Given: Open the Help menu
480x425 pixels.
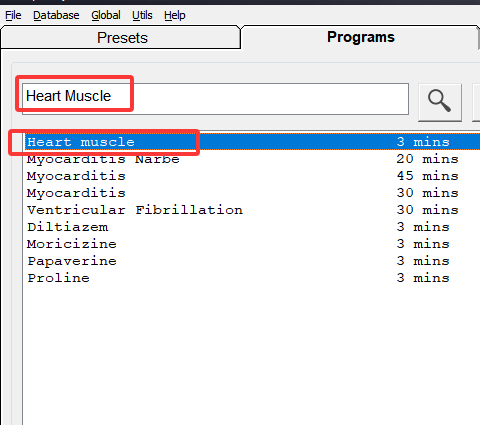Looking at the screenshot, I should [x=175, y=15].
